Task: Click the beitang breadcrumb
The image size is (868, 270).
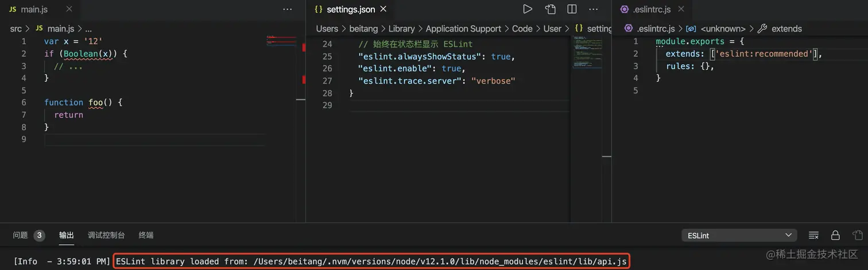Action: 363,28
